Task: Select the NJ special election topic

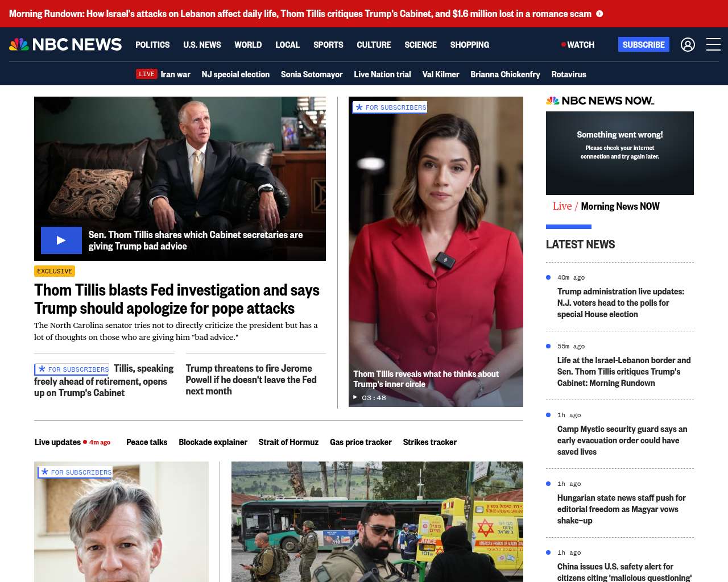Action: pos(235,74)
